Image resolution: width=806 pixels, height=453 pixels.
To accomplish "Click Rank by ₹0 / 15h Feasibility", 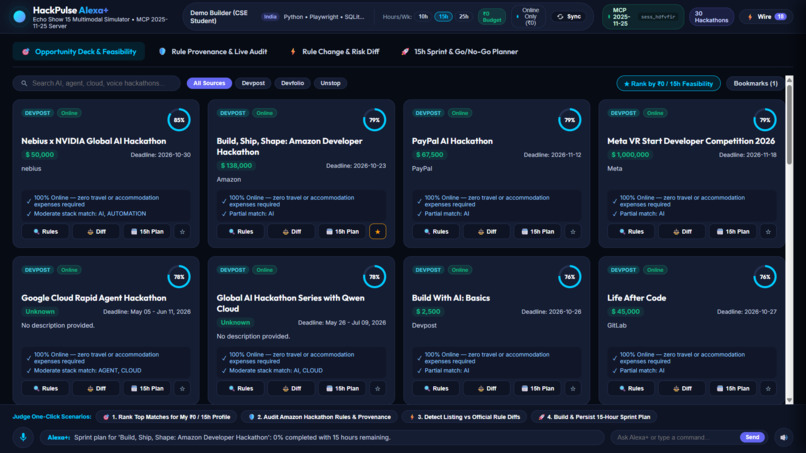I will pyautogui.click(x=668, y=83).
